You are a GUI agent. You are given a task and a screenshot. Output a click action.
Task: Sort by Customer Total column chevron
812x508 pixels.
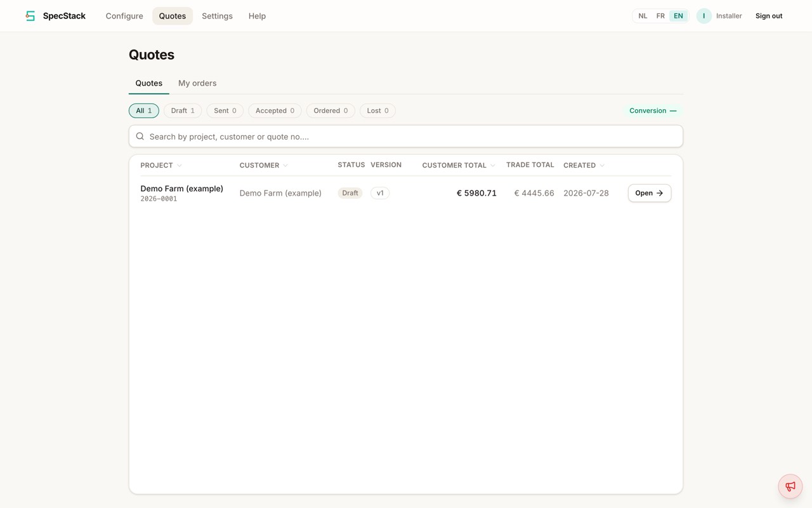(x=493, y=166)
